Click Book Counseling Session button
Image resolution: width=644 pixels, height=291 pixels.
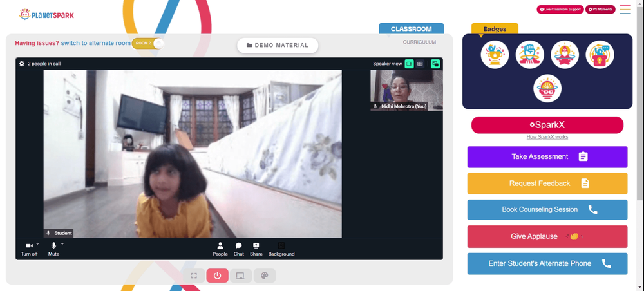547,210
